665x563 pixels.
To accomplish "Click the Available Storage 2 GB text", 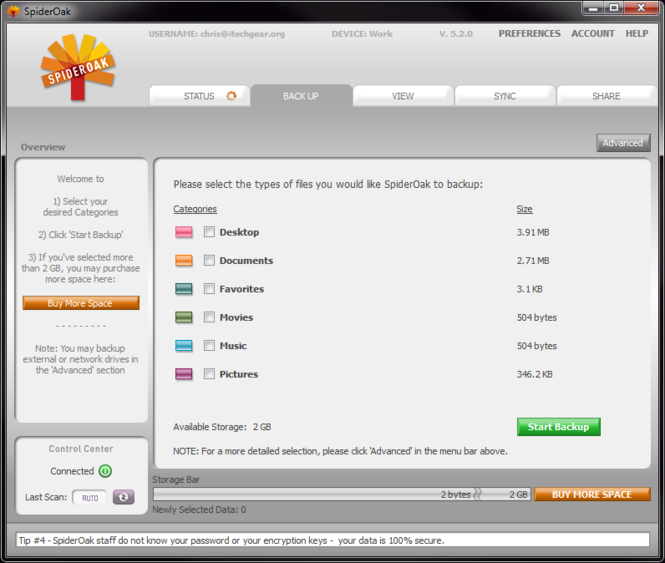I will tap(222, 427).
